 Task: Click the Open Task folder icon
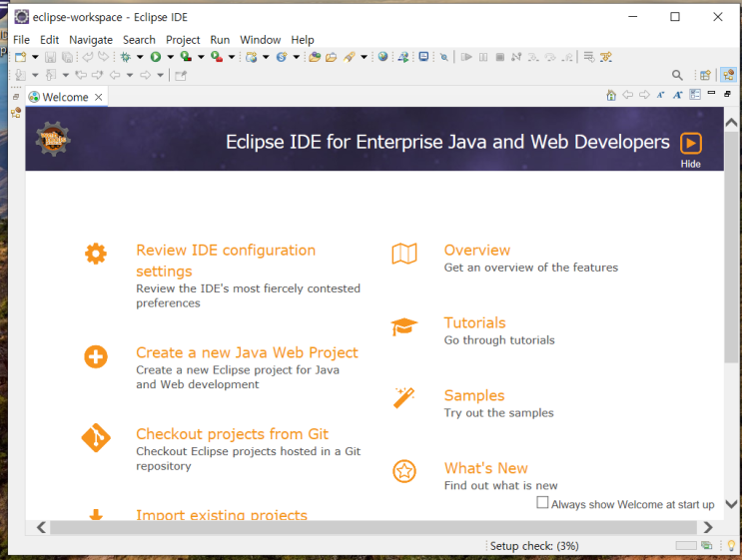point(332,57)
